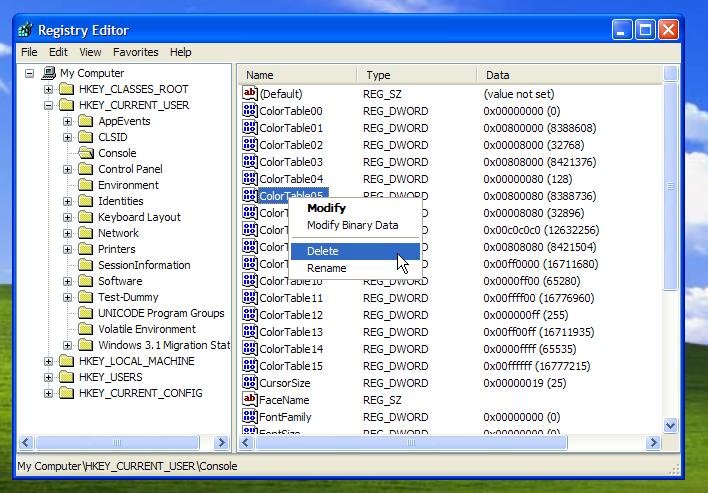Expand the Software key
708x493 pixels.
[67, 281]
